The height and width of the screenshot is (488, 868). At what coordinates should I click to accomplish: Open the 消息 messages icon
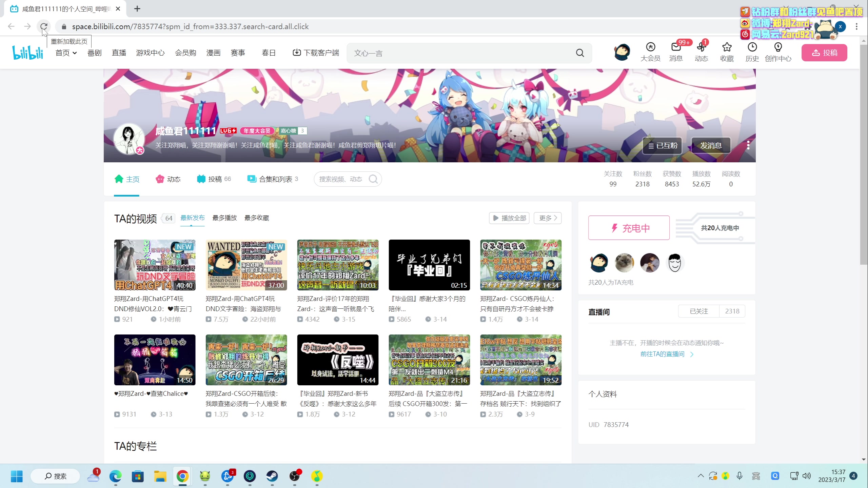[676, 47]
